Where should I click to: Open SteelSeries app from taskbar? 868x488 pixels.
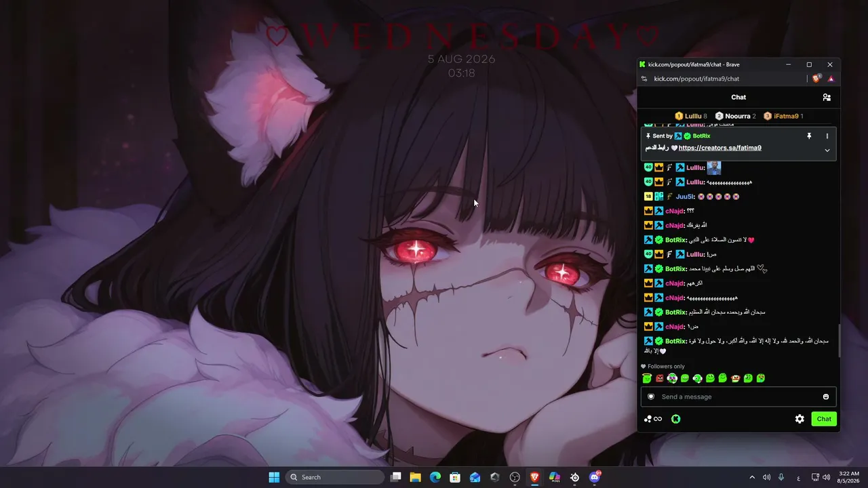(x=574, y=477)
